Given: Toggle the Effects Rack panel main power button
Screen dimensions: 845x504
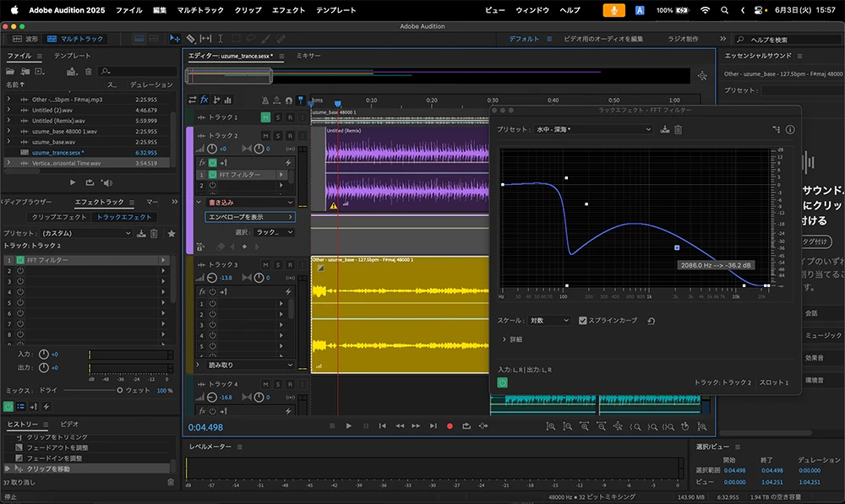Looking at the screenshot, I should coord(8,407).
